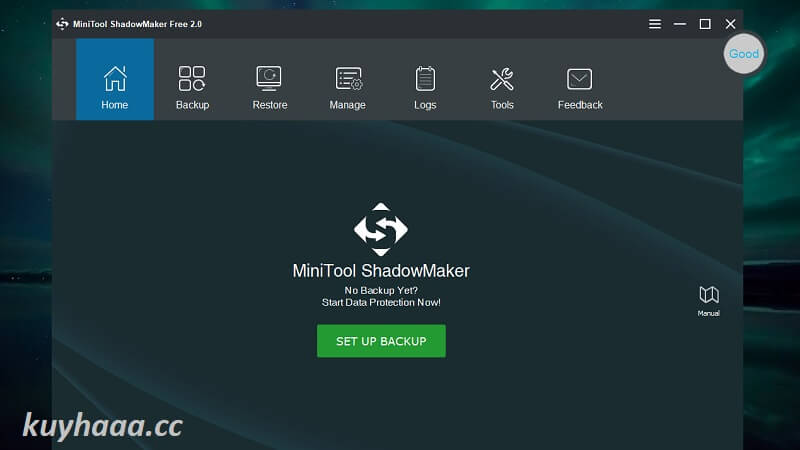Image resolution: width=800 pixels, height=450 pixels.
Task: Open the hamburger menu in title bar
Action: pos(655,24)
